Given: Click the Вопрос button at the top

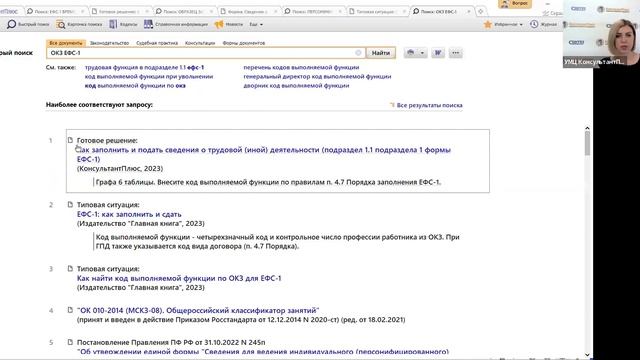Looking at the screenshot, I should coord(514,4).
